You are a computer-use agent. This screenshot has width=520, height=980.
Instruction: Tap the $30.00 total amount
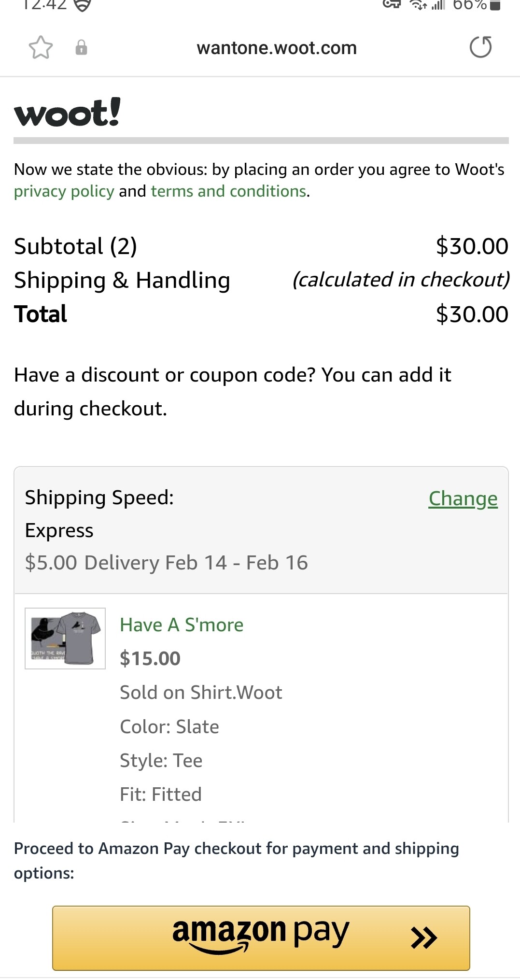click(x=471, y=314)
